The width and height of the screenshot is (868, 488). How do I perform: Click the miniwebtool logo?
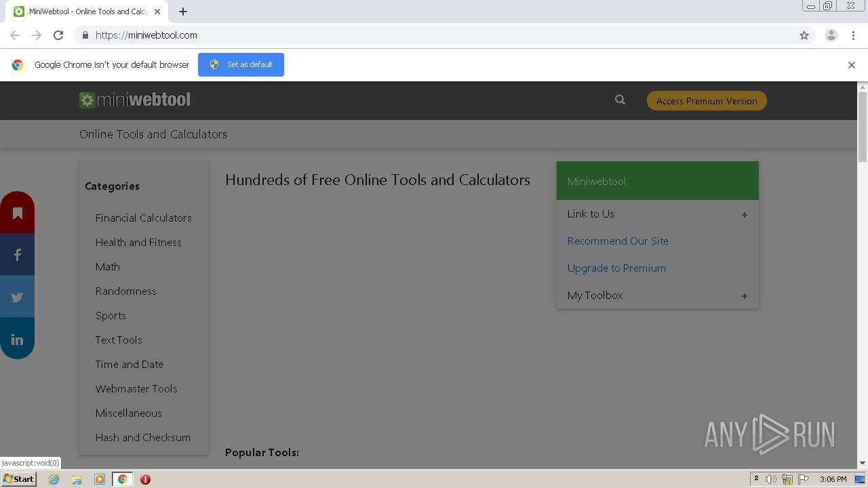point(134,100)
